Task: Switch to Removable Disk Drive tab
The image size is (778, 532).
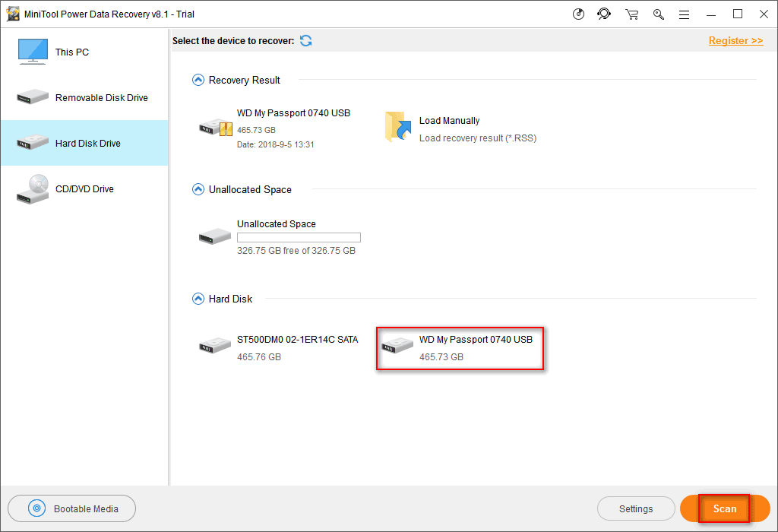Action: coord(84,97)
